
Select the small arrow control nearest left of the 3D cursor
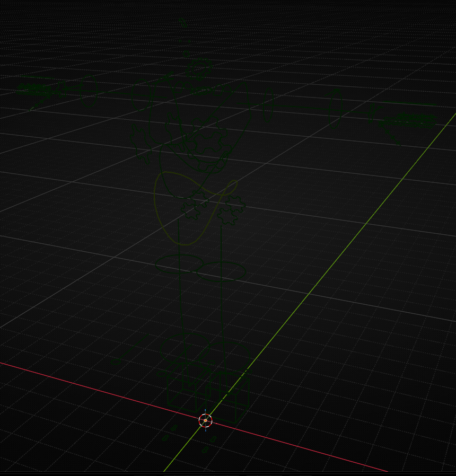174,428
